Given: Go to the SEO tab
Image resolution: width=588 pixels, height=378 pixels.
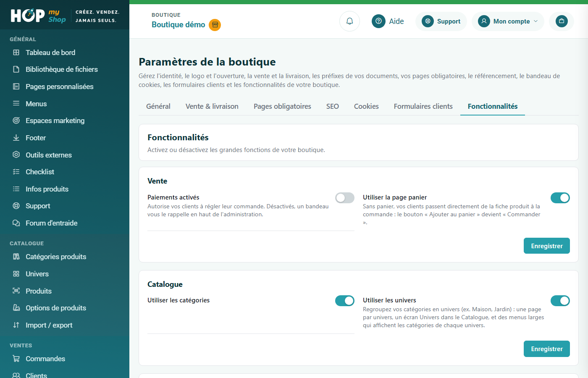Looking at the screenshot, I should [x=333, y=106].
